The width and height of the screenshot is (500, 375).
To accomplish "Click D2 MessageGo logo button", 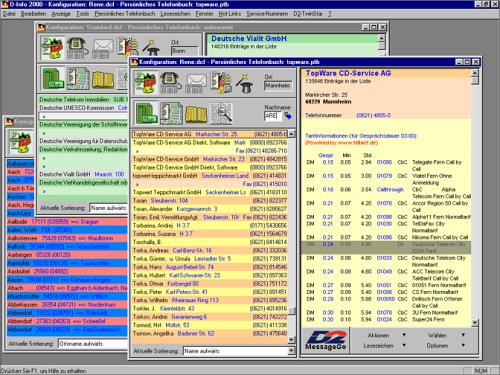I will (x=326, y=340).
